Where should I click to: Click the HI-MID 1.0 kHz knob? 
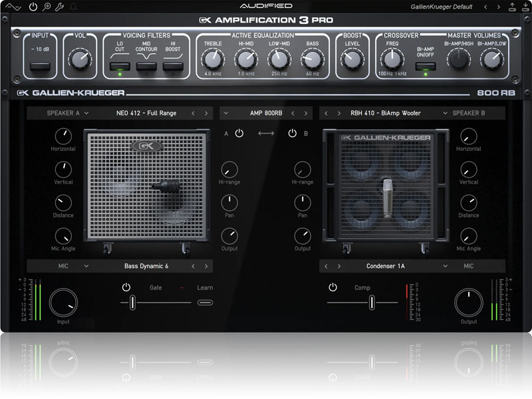point(246,59)
